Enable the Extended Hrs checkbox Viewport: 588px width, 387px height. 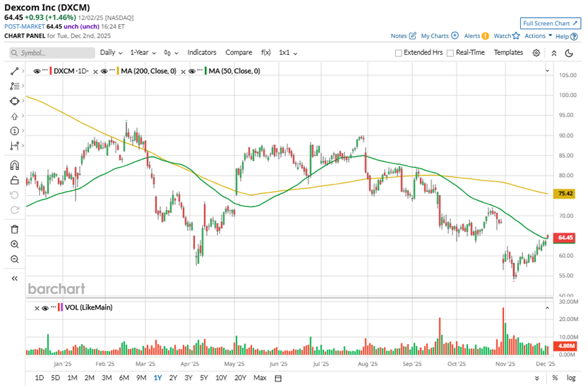[x=398, y=53]
